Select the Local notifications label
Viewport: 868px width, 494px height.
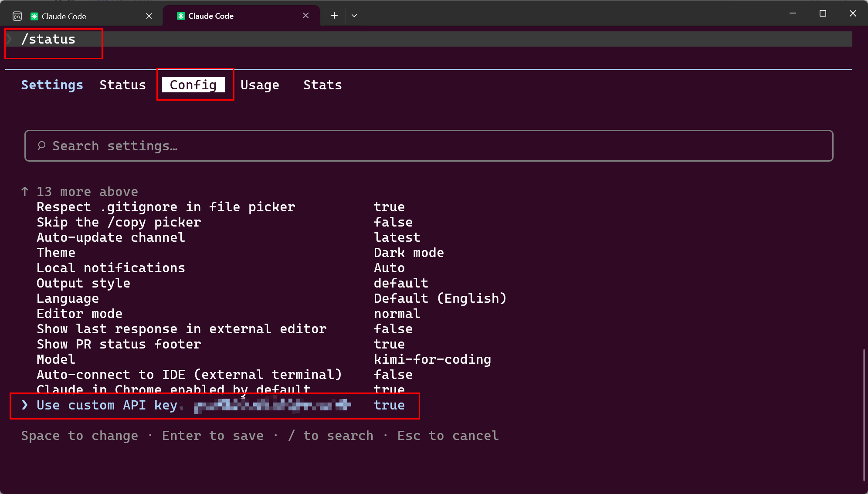[111, 268]
